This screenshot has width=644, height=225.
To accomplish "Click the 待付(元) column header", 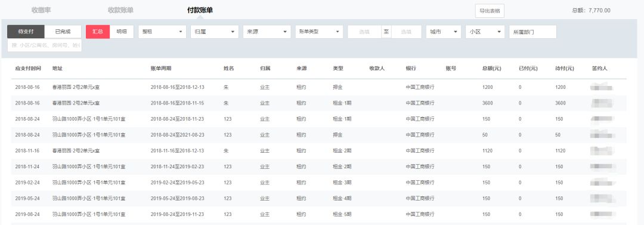I will pos(564,69).
